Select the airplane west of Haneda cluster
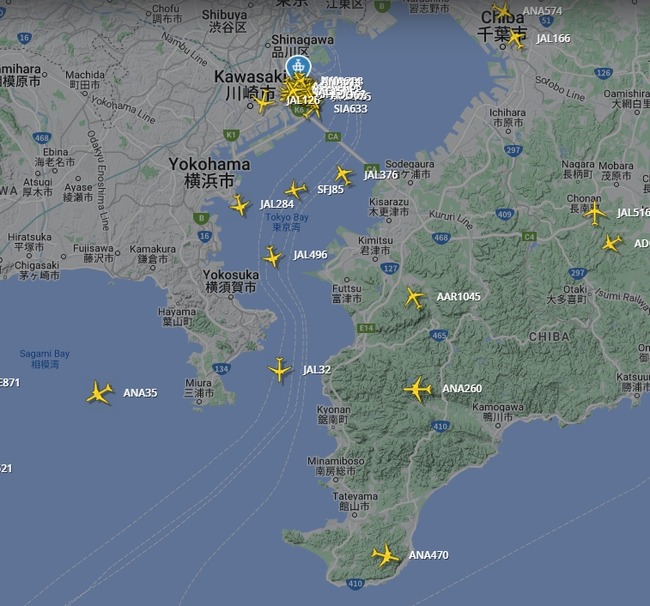Viewport: 650px width, 606px height. pos(263,102)
